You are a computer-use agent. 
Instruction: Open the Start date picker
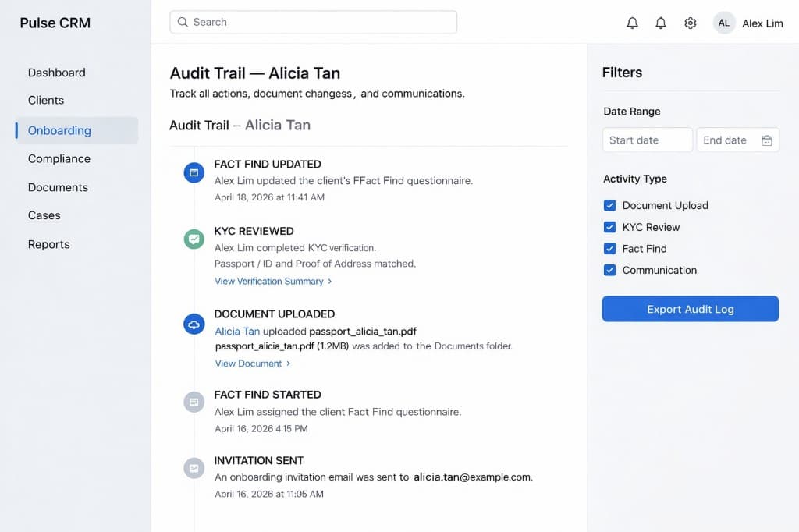(x=646, y=140)
